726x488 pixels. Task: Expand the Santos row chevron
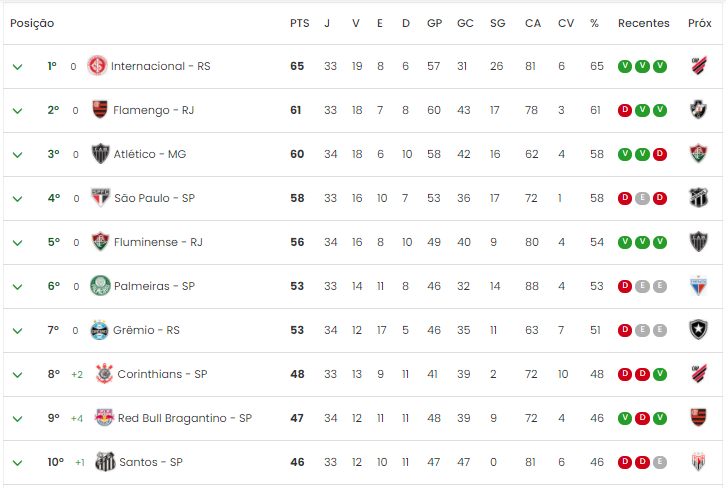point(18,463)
